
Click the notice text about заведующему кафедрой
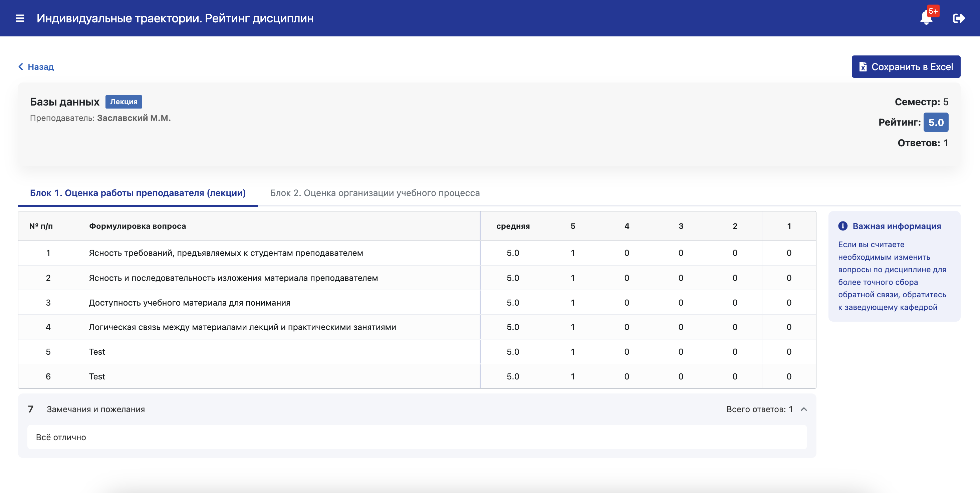coord(892,276)
